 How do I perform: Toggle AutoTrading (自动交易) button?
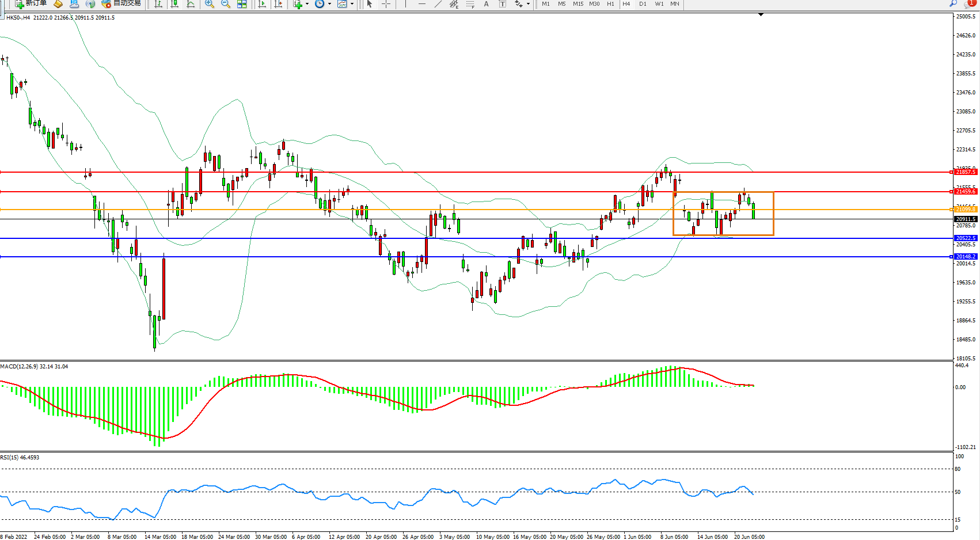[x=121, y=3]
